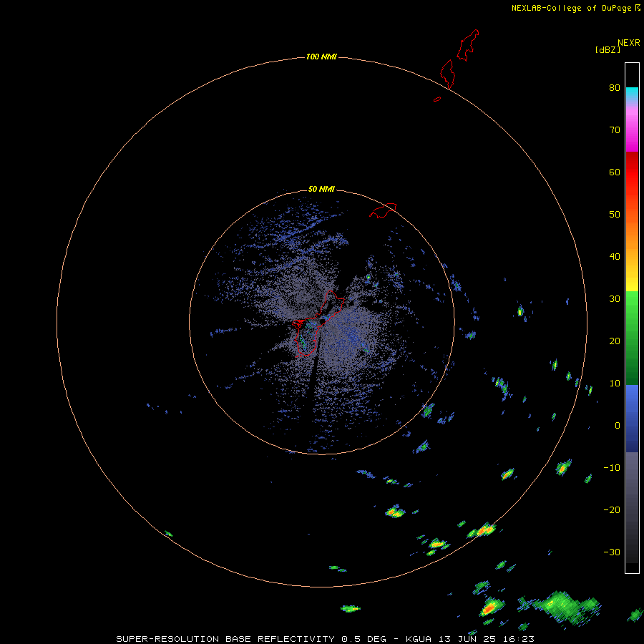Click the -10 dBZ scale value
Image resolution: width=644 pixels, height=644 pixels.
pyautogui.click(x=612, y=467)
